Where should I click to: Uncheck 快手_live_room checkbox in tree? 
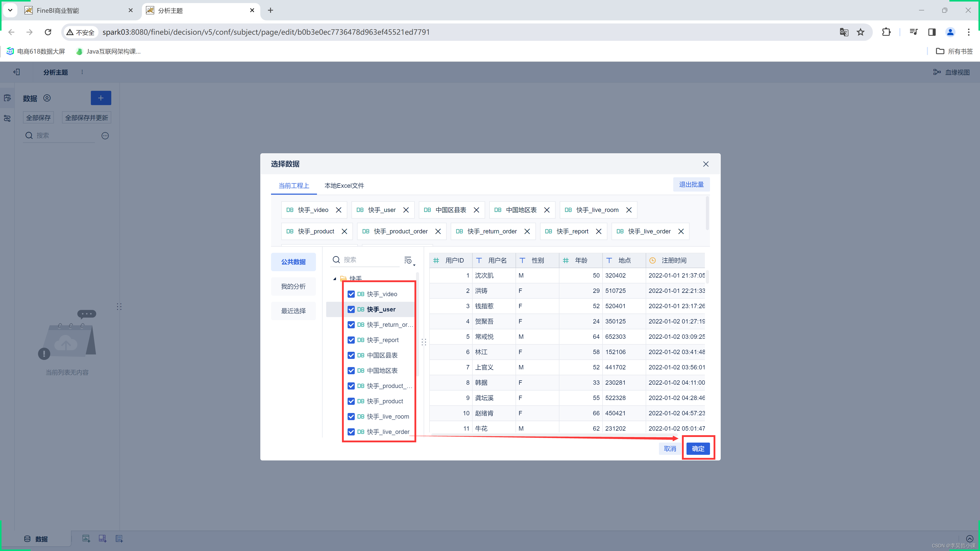click(351, 416)
